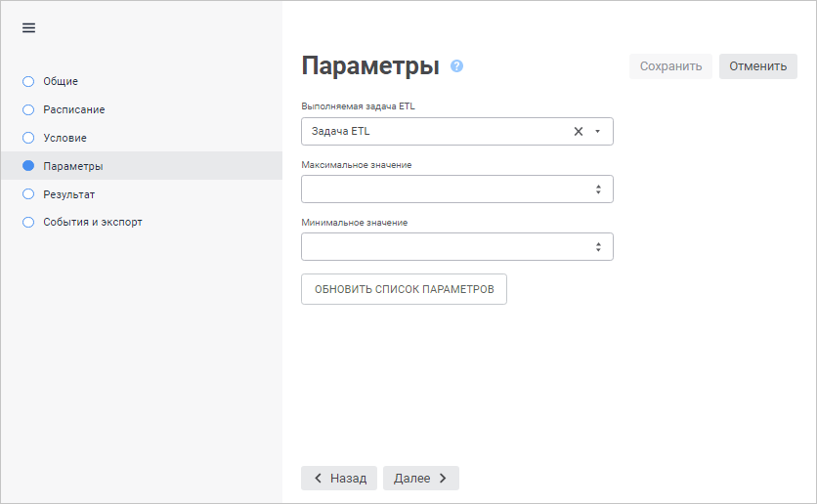Select the Результат step radio circle

(28, 194)
